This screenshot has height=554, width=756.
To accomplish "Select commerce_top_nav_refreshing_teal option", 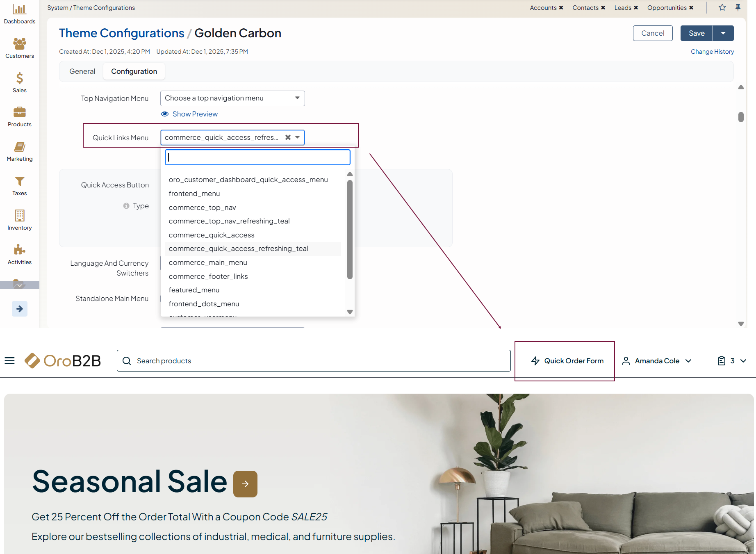I will [229, 221].
